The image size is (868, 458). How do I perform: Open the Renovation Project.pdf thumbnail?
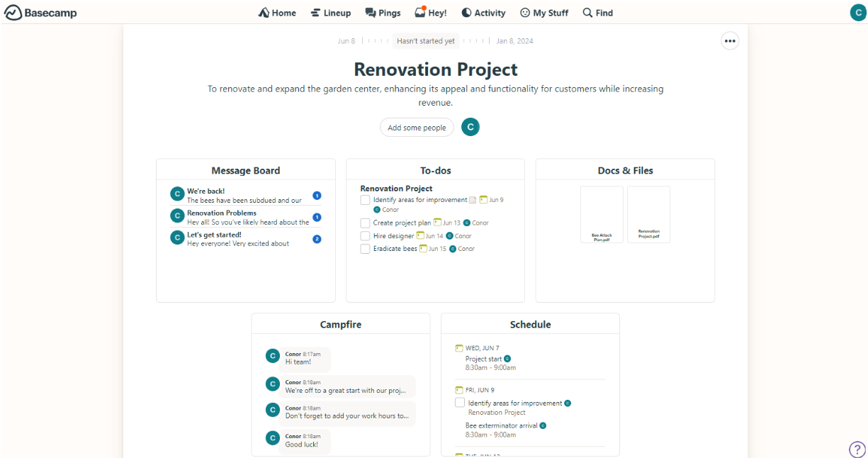click(x=648, y=215)
